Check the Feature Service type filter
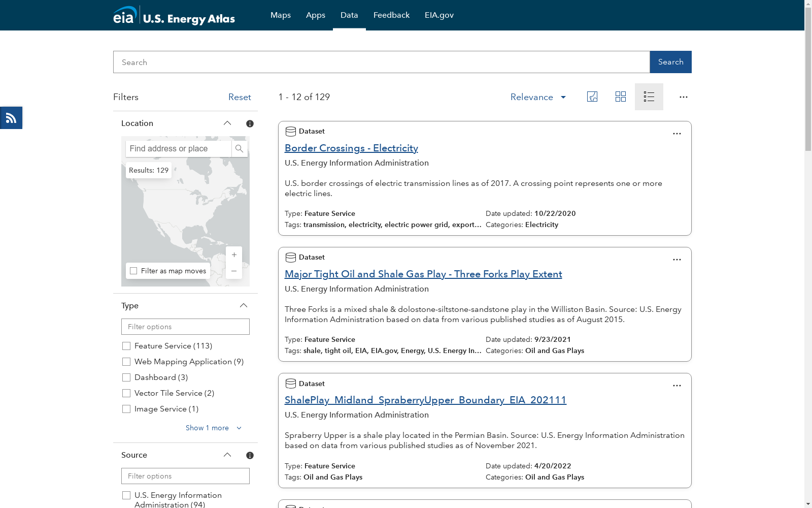812x508 pixels. [126, 346]
